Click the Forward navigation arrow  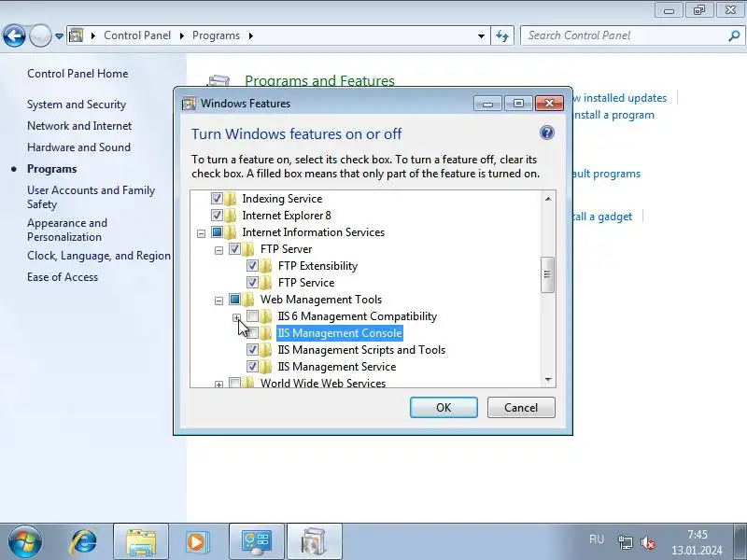40,35
